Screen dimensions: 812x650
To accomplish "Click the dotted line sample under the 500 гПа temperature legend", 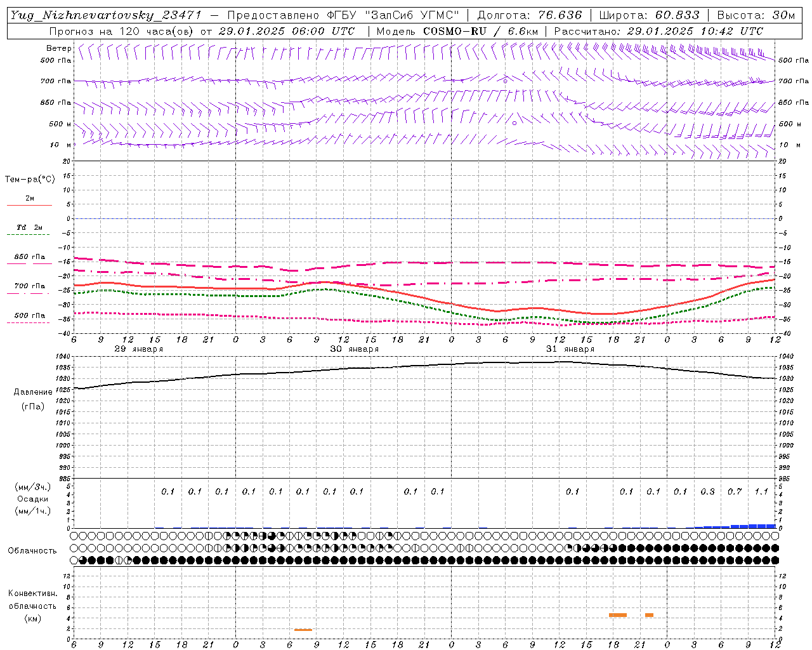I will pos(29,322).
